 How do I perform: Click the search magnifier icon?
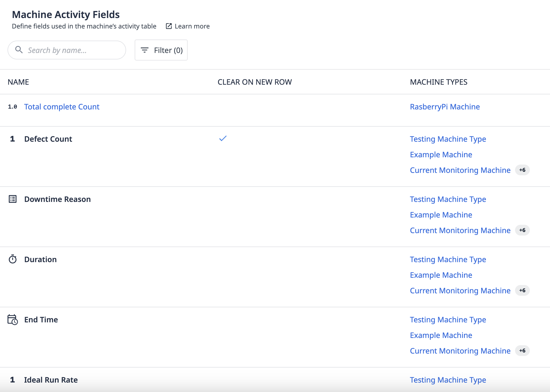(19, 50)
